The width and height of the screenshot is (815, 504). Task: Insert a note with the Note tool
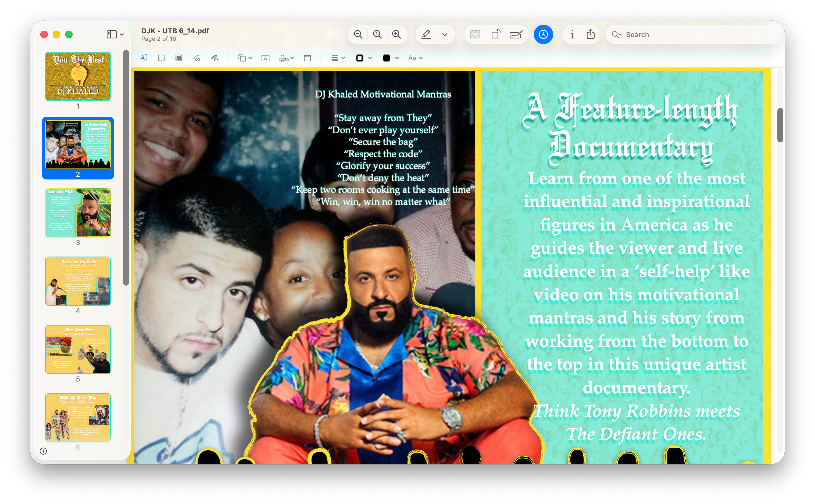[308, 58]
